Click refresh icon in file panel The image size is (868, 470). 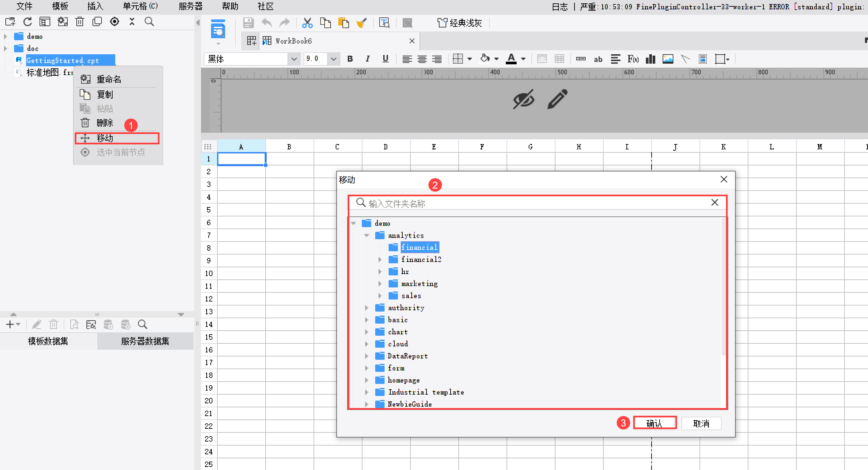(27, 22)
